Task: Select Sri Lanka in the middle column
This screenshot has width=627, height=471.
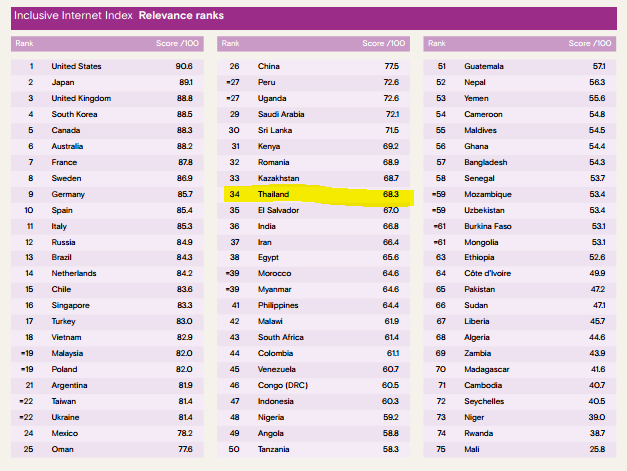Action: pyautogui.click(x=275, y=130)
